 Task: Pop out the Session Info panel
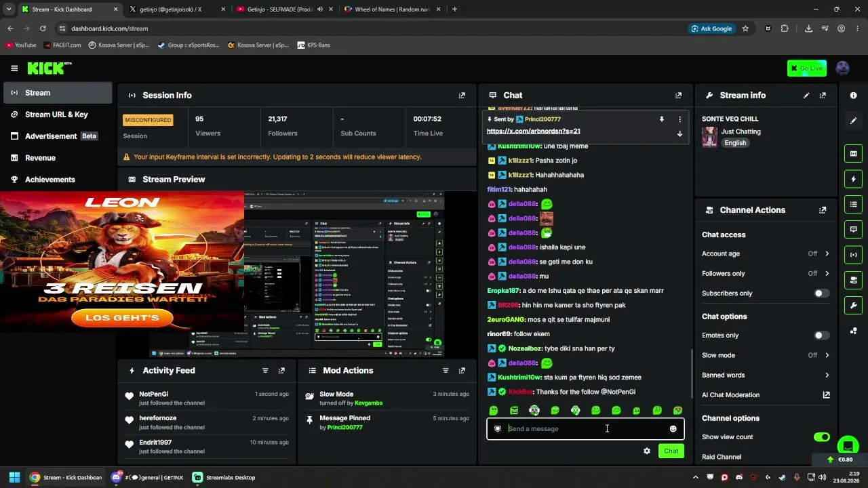pos(462,96)
